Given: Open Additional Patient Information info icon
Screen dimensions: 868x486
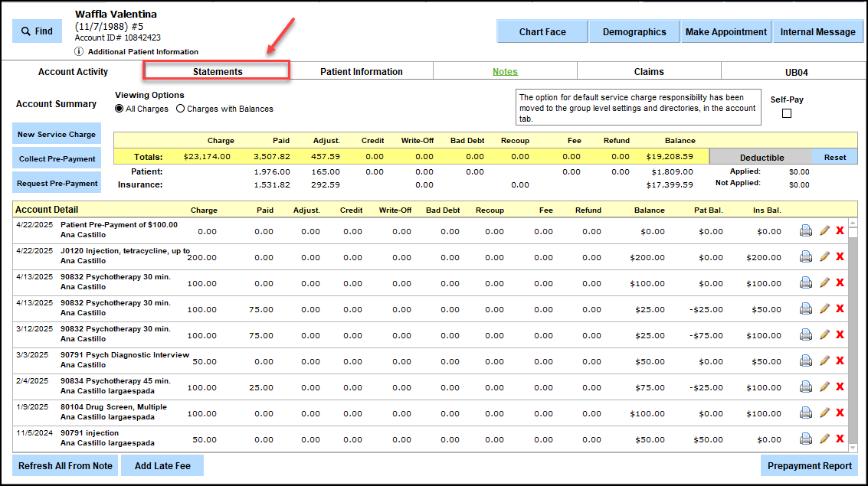Looking at the screenshot, I should click(x=80, y=52).
